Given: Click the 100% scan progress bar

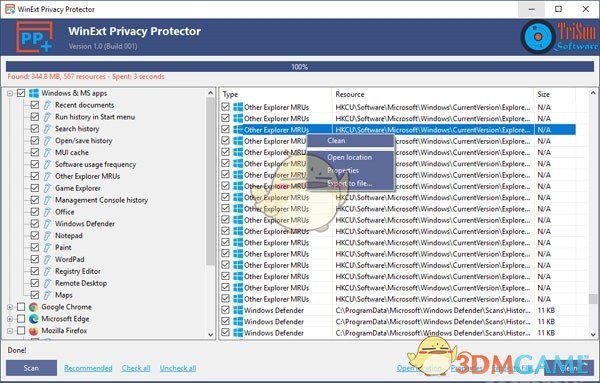Looking at the screenshot, I should [x=300, y=67].
